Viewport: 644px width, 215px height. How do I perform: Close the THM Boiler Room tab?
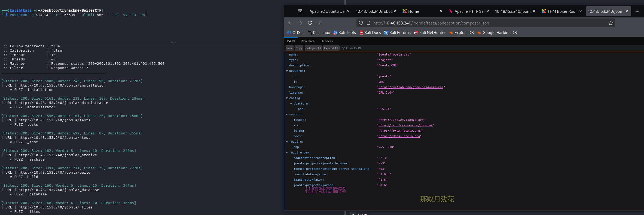581,11
